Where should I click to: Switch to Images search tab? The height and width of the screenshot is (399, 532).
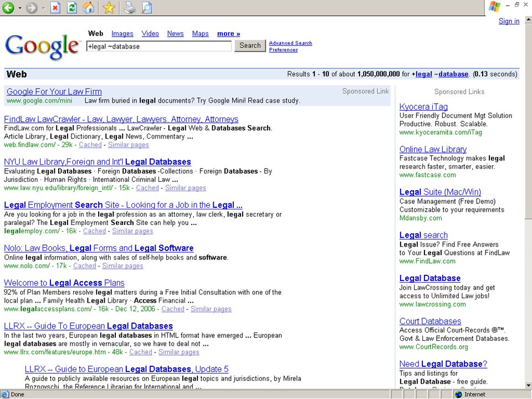click(122, 34)
